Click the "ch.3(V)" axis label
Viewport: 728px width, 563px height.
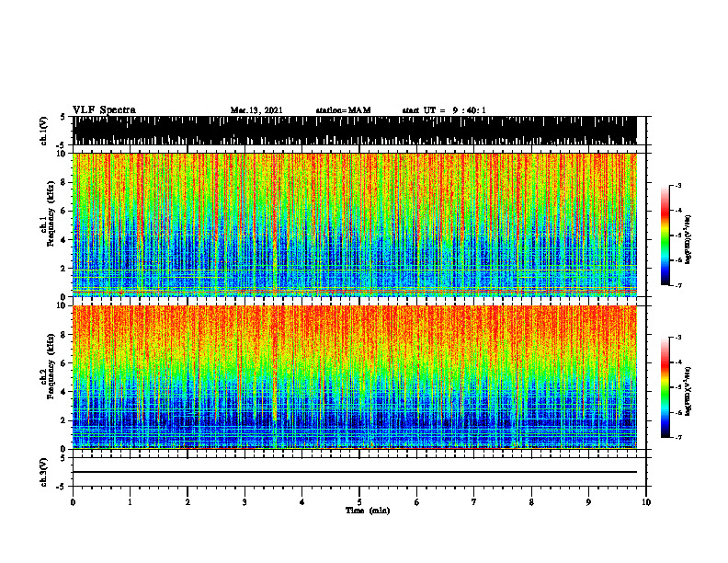(43, 472)
